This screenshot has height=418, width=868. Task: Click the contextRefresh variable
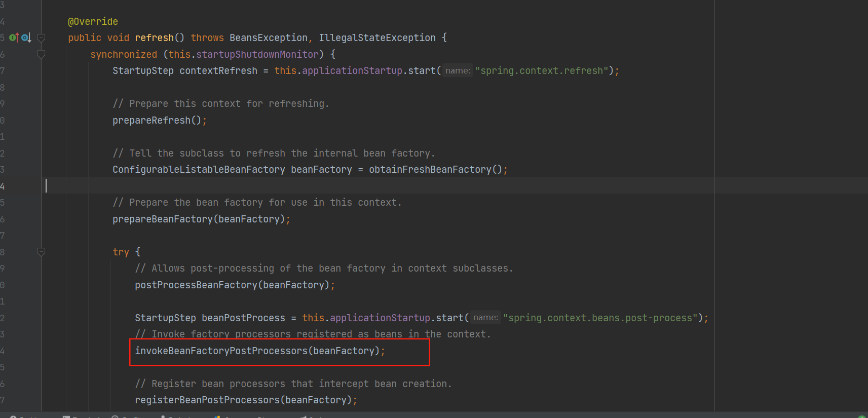(x=218, y=70)
